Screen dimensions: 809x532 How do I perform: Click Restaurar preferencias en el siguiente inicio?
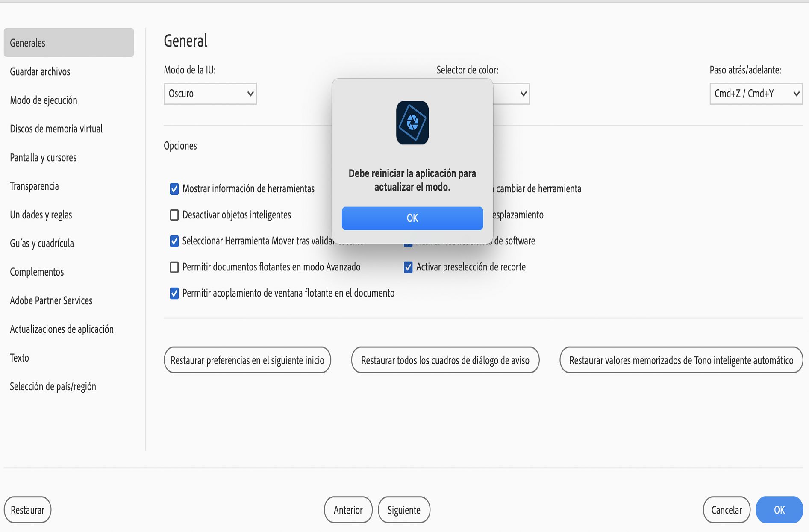247,360
